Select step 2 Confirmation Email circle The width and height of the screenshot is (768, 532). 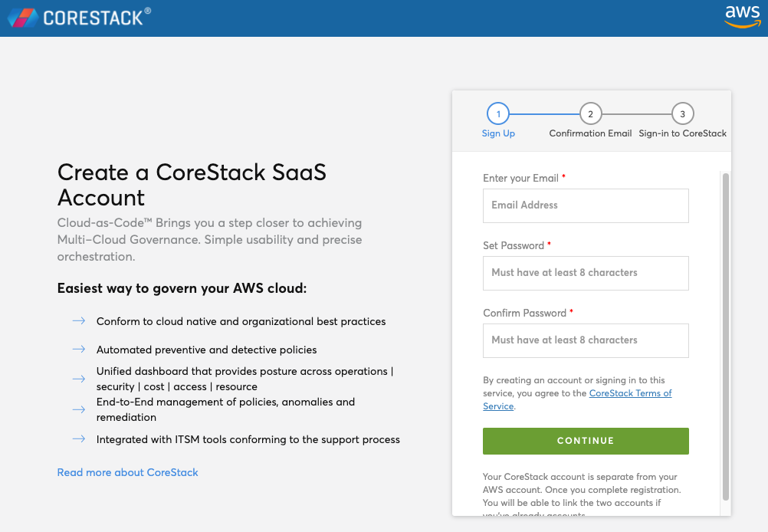[590, 113]
